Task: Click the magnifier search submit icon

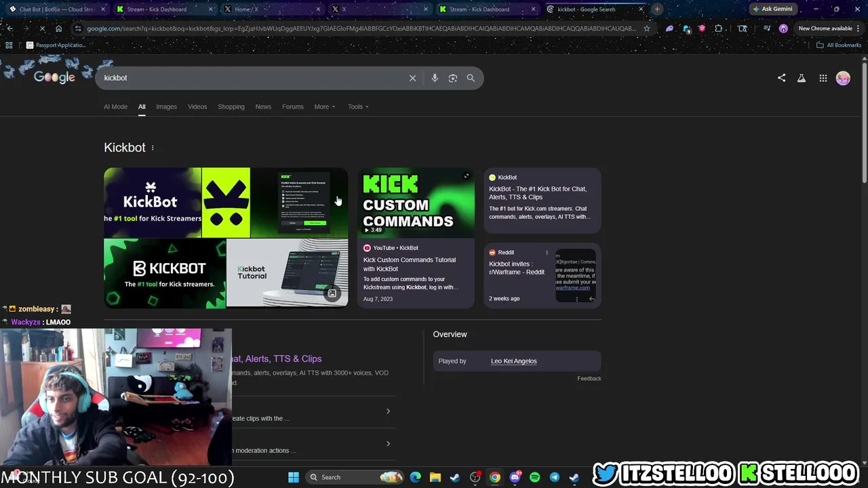Action: [471, 78]
